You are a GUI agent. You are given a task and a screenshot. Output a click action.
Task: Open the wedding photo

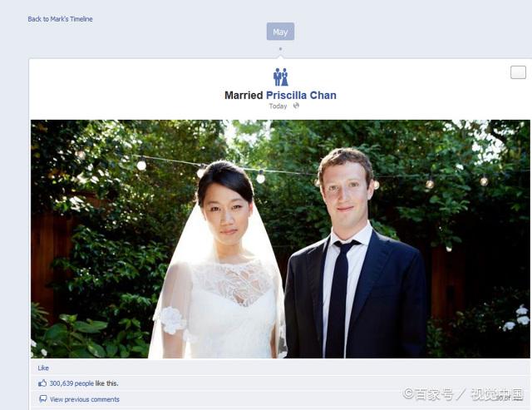(280, 239)
